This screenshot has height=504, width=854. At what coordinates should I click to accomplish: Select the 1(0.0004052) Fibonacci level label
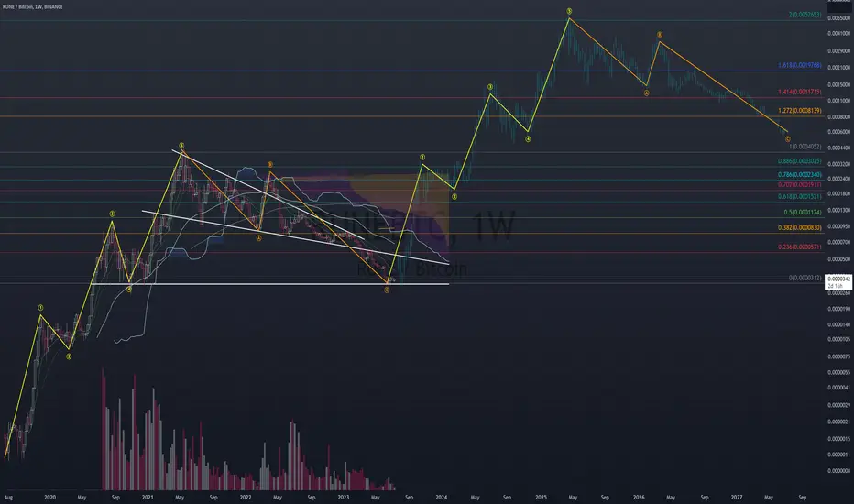[x=805, y=147]
